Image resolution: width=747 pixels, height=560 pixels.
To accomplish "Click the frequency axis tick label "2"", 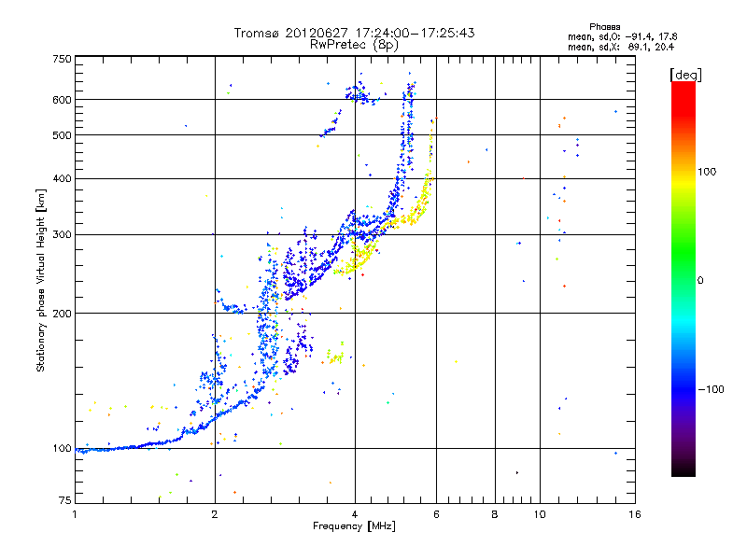I will pyautogui.click(x=215, y=514).
